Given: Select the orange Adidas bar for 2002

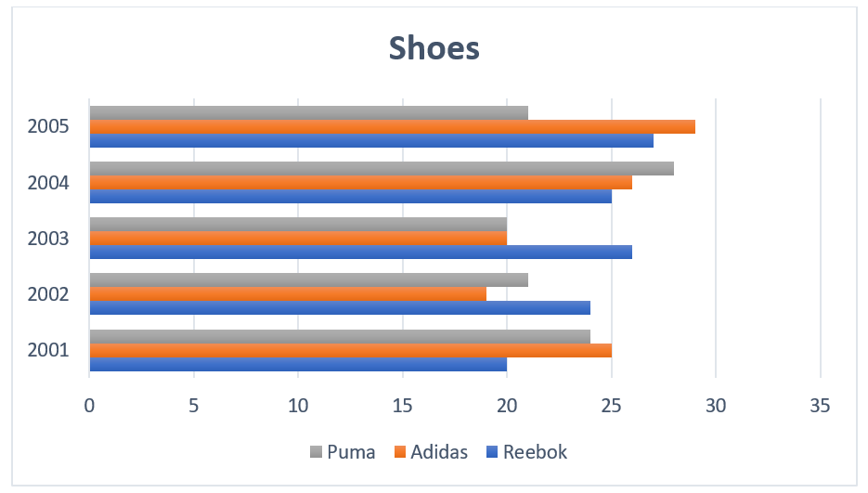Looking at the screenshot, I should (288, 294).
